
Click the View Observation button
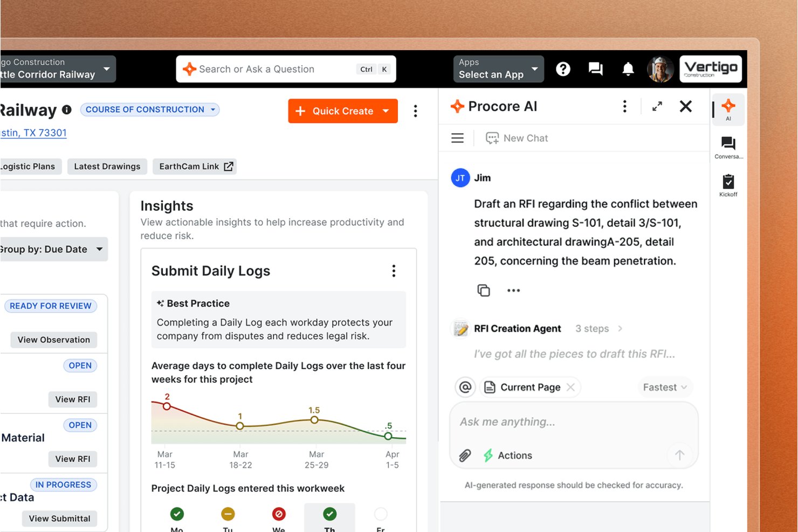(54, 340)
